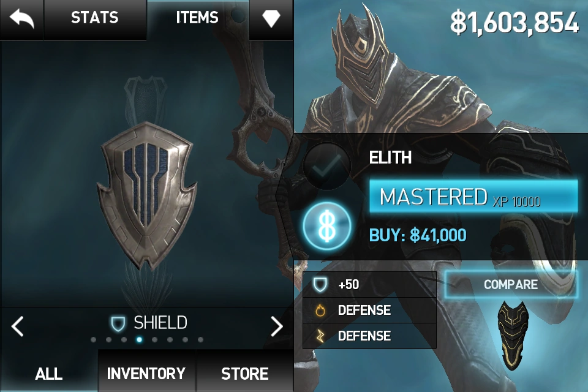Viewport: 588px width, 392px height.
Task: Click the COMPARE button
Action: coord(511,284)
